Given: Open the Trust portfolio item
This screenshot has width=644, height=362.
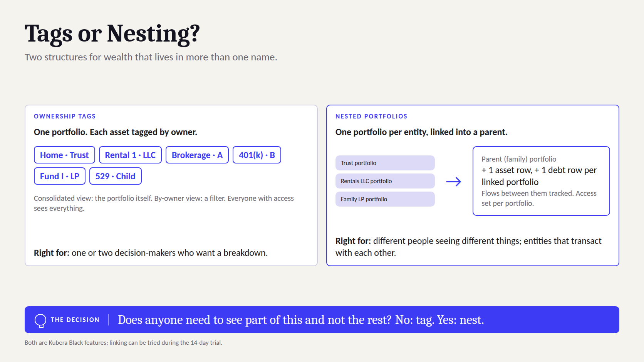Looking at the screenshot, I should pyautogui.click(x=385, y=163).
